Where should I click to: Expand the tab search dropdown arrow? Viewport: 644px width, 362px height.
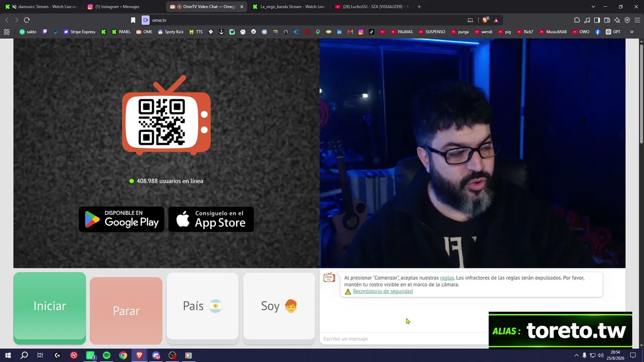coord(593,7)
